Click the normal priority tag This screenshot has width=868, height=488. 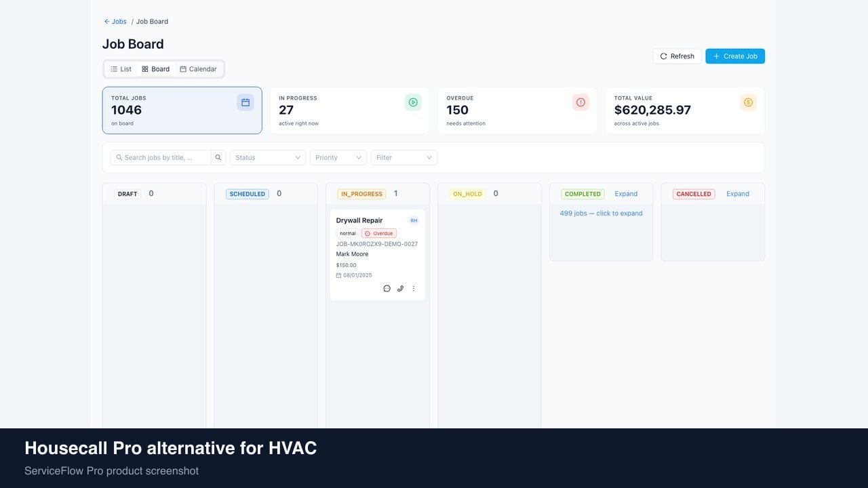(x=348, y=233)
